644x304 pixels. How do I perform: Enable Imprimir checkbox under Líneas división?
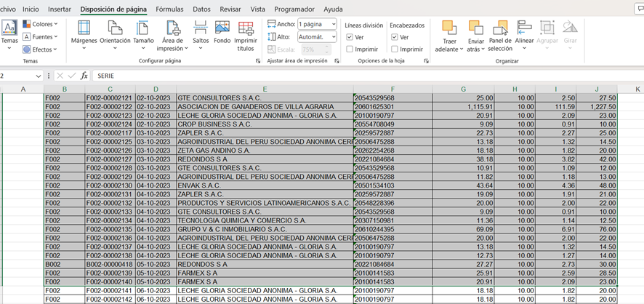[x=350, y=49]
